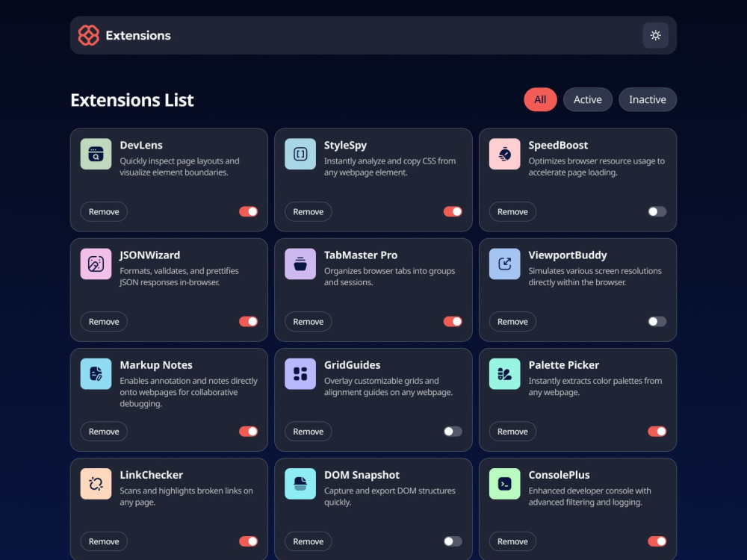Click the DevLens title text
The width and height of the screenshot is (747, 560).
coord(141,146)
